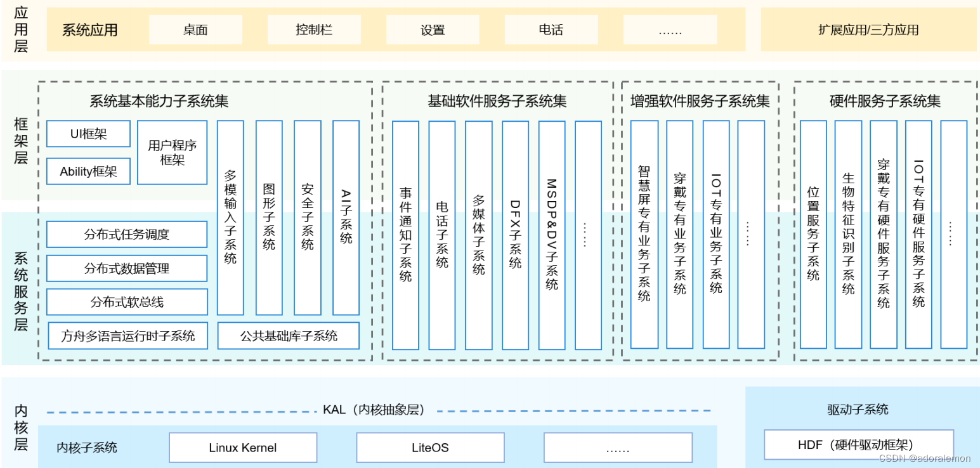Image resolution: width=980 pixels, height=468 pixels.
Task: Select the UI框架 box
Action: pos(88,134)
